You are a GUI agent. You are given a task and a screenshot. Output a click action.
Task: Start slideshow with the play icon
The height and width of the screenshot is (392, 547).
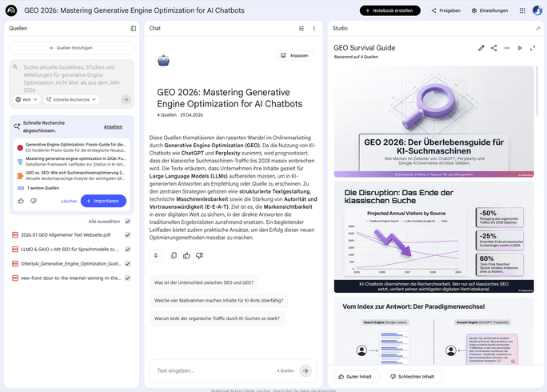coord(520,48)
